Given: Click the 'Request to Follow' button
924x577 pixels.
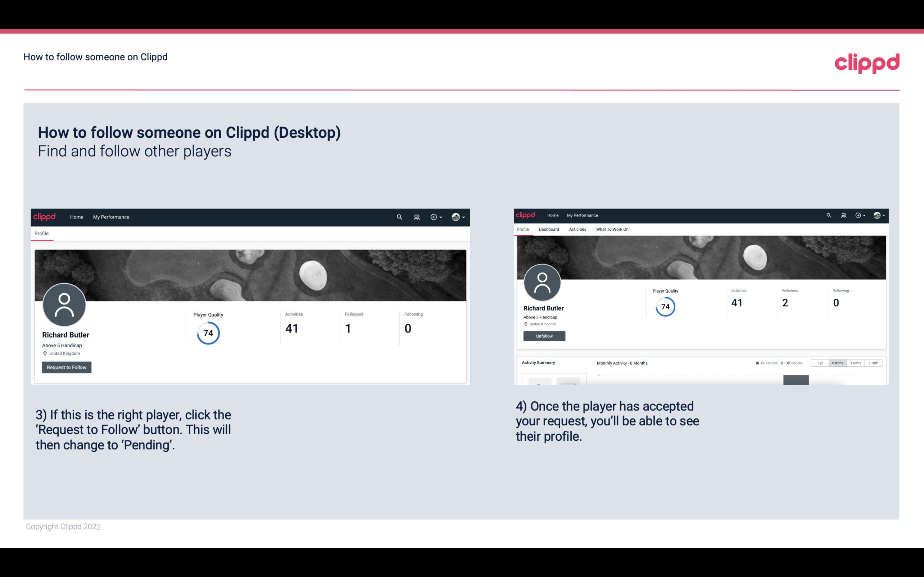Looking at the screenshot, I should (x=67, y=367).
